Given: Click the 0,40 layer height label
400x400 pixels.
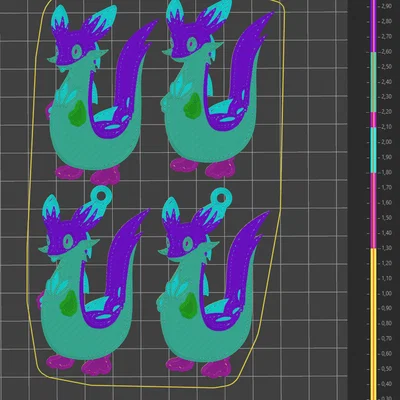Looking at the screenshot, I should [x=386, y=384].
